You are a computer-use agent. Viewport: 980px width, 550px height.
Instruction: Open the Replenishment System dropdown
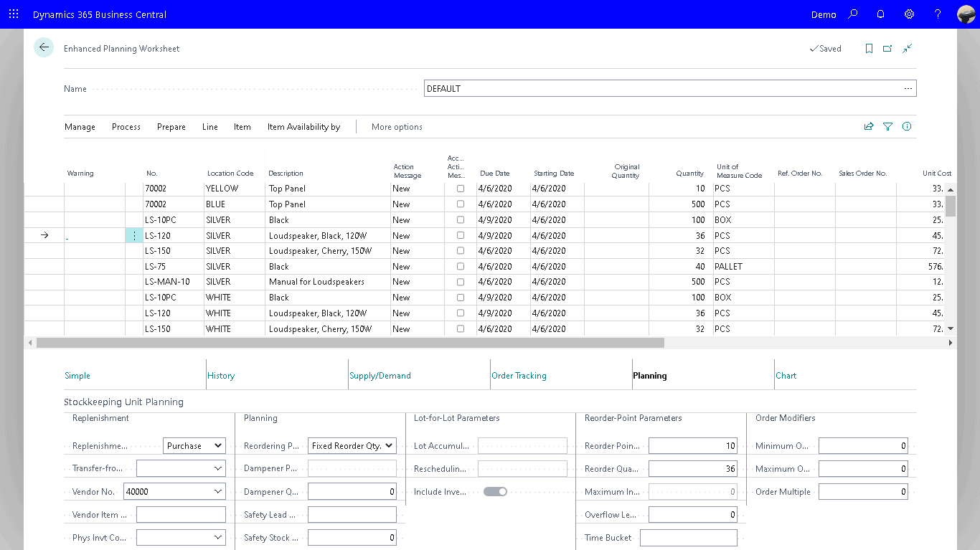click(x=194, y=446)
